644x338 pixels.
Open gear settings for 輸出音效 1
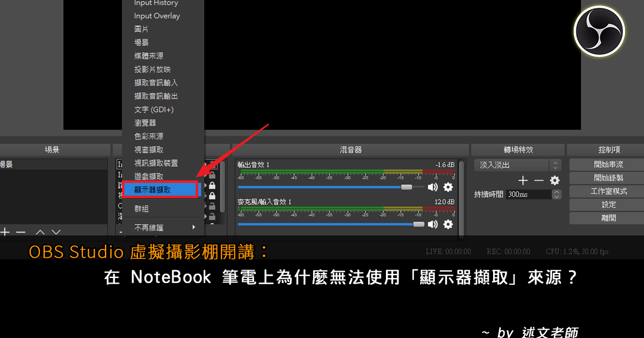coord(448,187)
